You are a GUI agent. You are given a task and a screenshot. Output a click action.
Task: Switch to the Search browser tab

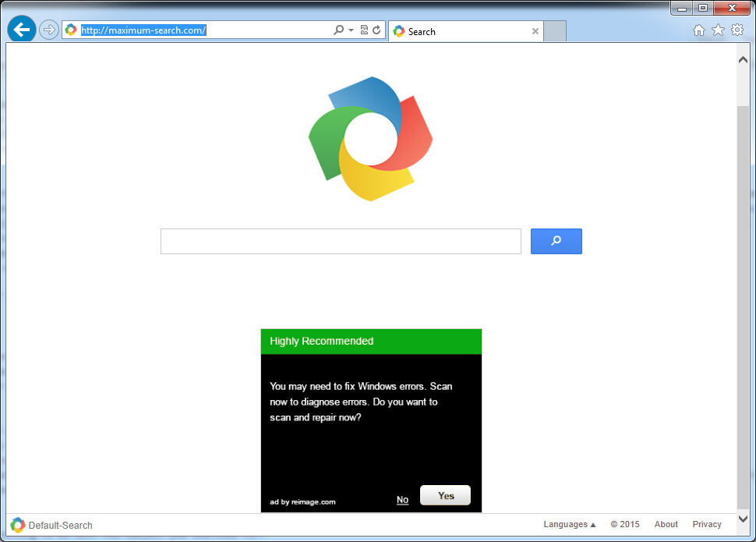(x=466, y=31)
